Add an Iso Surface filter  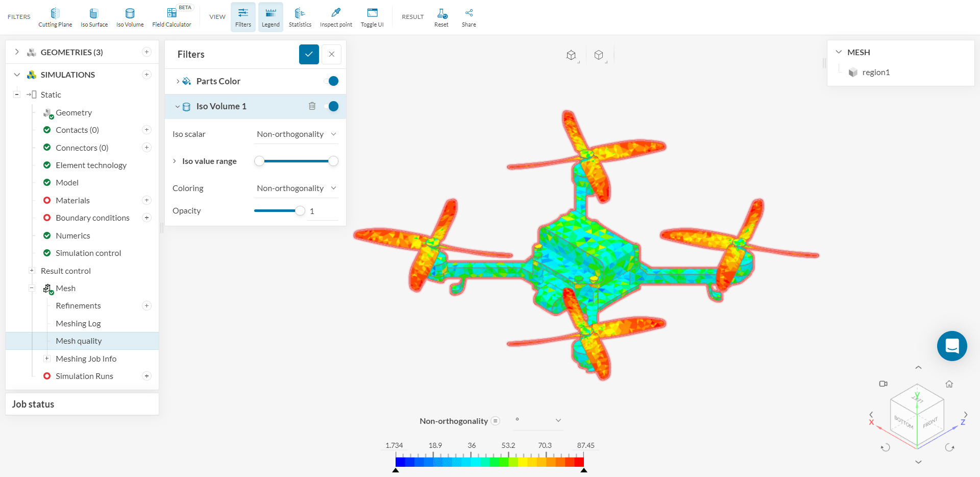click(94, 17)
